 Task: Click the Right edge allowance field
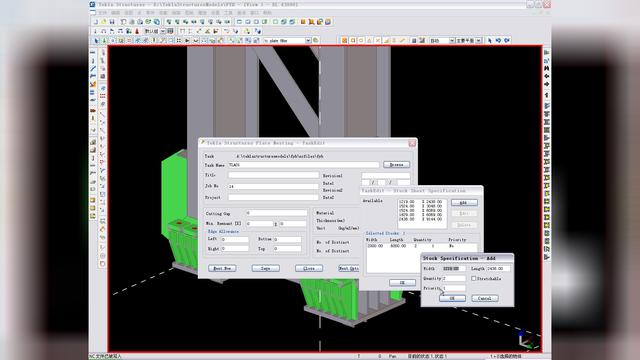pyautogui.click(x=235, y=249)
